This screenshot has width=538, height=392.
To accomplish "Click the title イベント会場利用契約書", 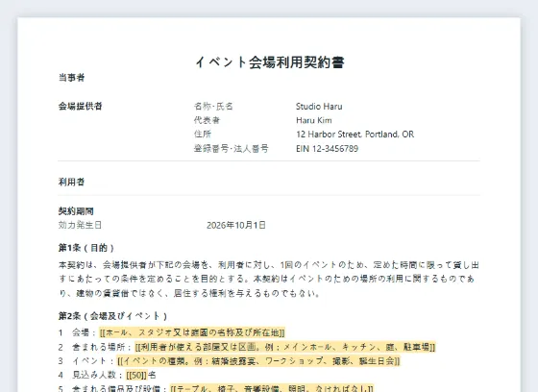I will 270,62.
